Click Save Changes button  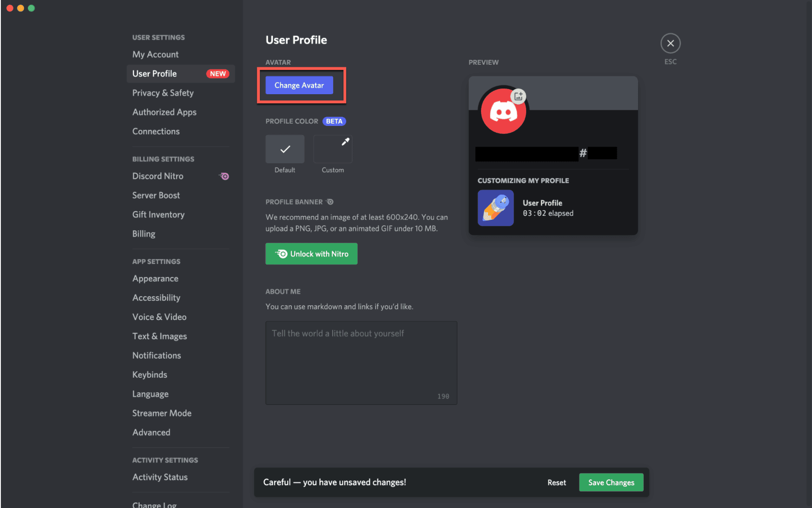[611, 482]
